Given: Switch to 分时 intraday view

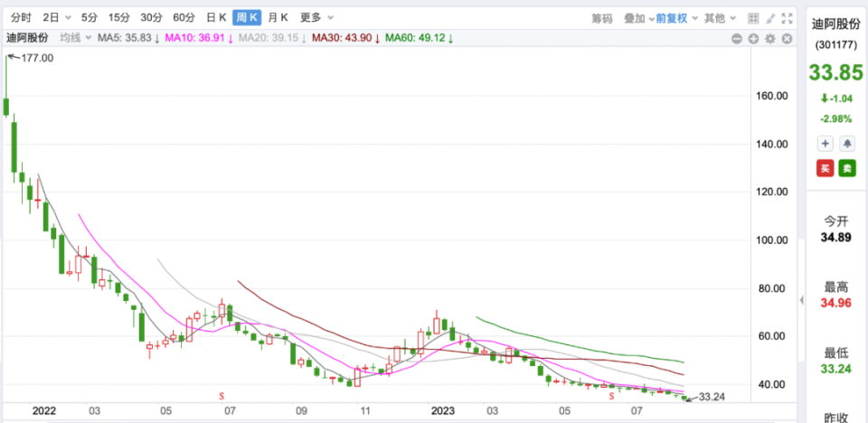Looking at the screenshot, I should coord(20,18).
